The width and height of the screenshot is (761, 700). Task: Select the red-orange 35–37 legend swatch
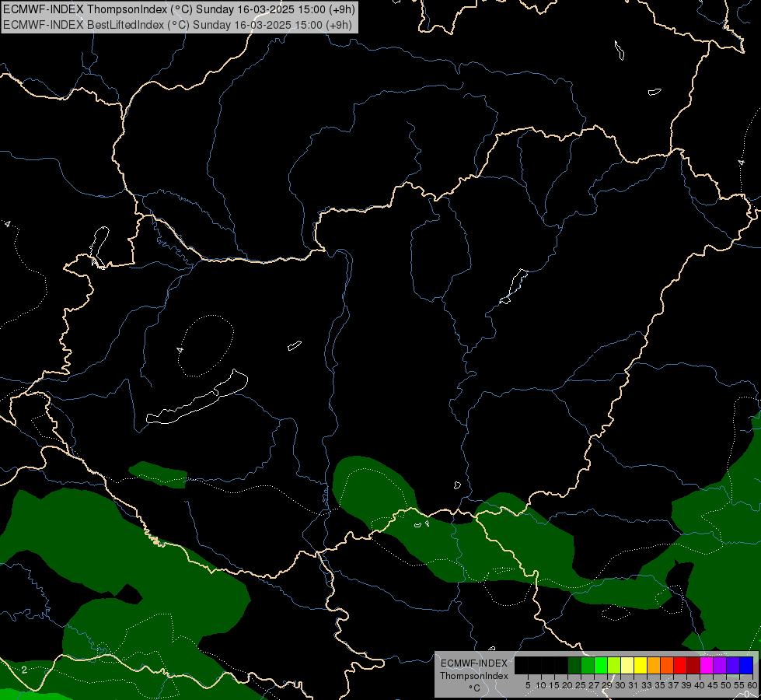(667, 665)
